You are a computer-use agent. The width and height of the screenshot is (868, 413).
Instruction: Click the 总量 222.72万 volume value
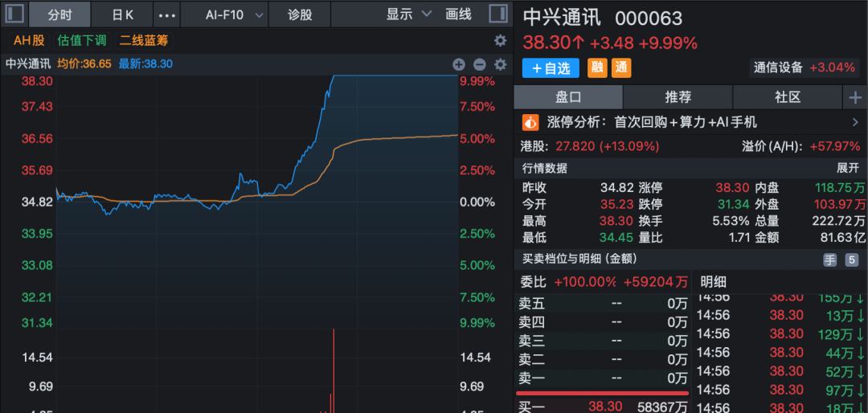pyautogui.click(x=838, y=221)
